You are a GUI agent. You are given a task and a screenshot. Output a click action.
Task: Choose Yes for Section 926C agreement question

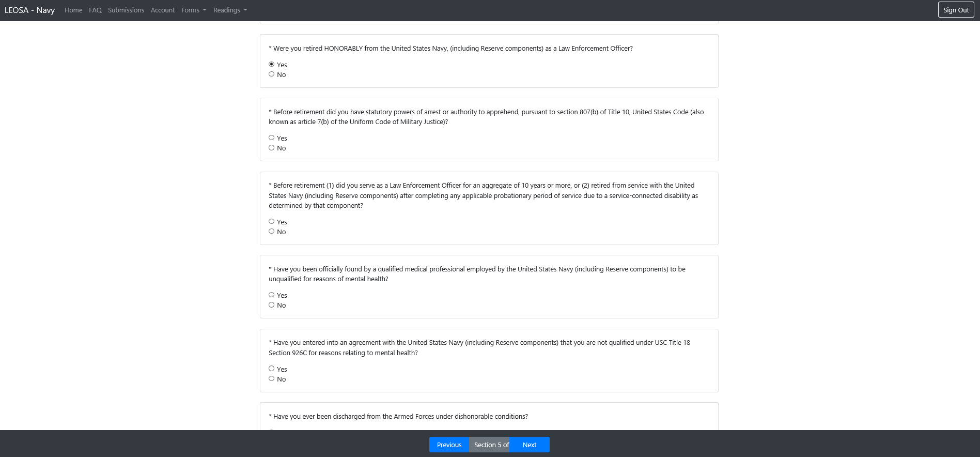[x=272, y=369]
